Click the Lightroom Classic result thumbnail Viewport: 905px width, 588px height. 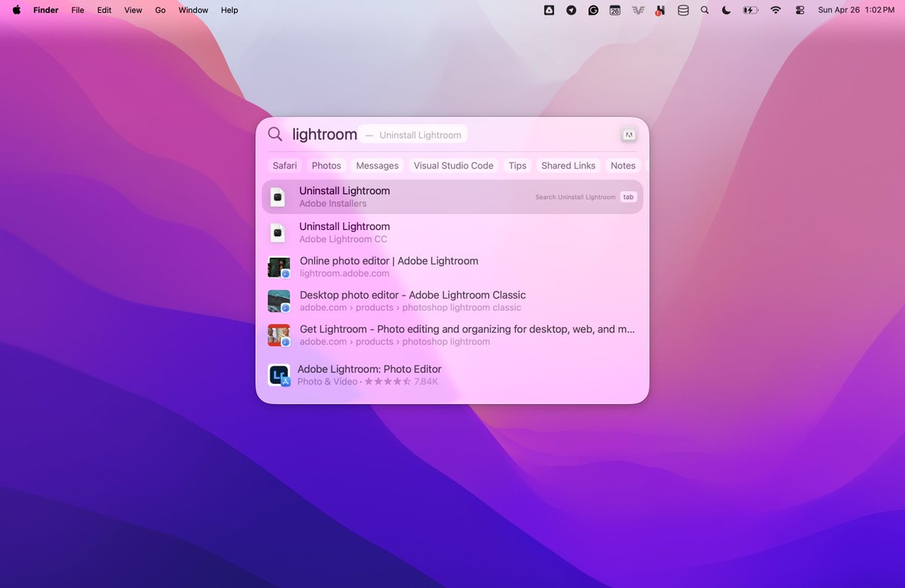tap(279, 301)
